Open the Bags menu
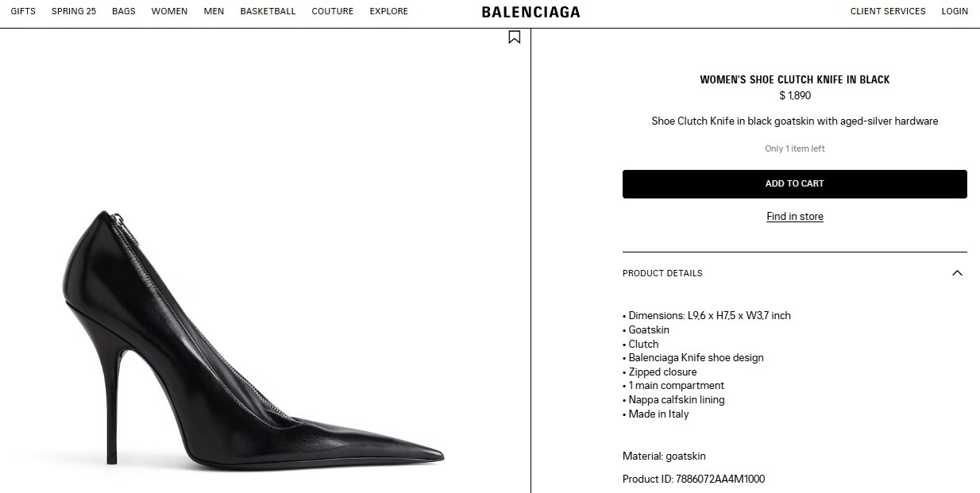This screenshot has width=980, height=493. [124, 11]
